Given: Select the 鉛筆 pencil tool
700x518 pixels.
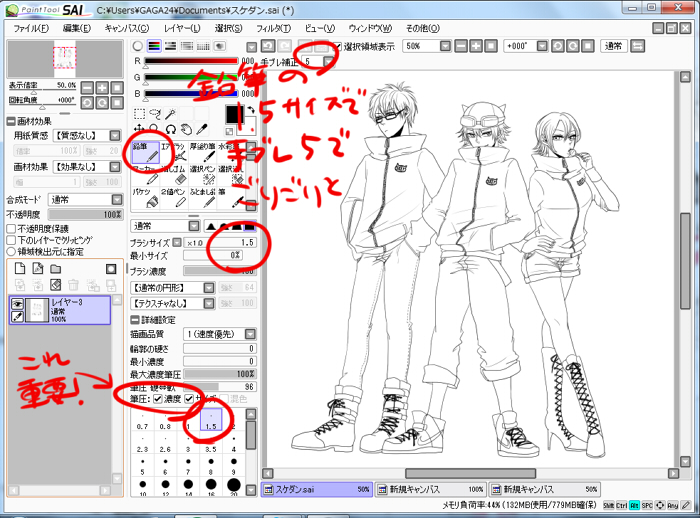Looking at the screenshot, I should coord(146,153).
